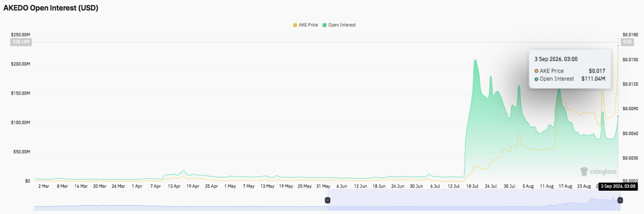Click the 1 Apr date label
Image resolution: width=644 pixels, height=214 pixels.
(136, 186)
